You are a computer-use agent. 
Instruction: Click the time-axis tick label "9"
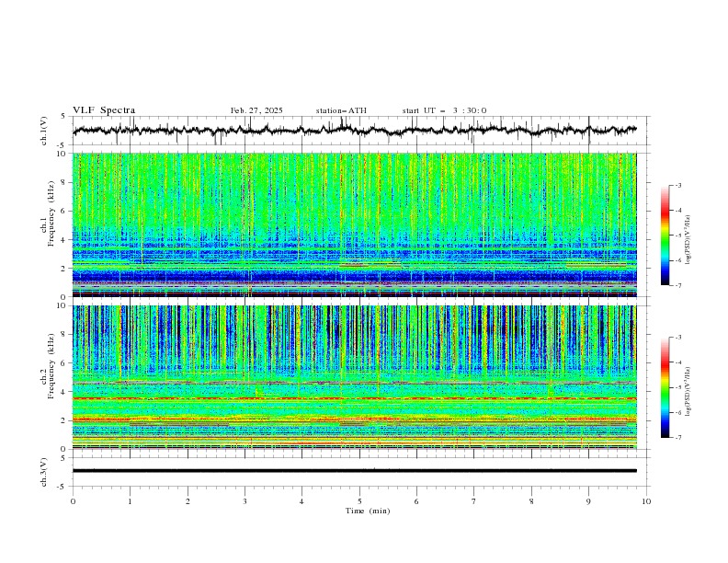point(588,501)
